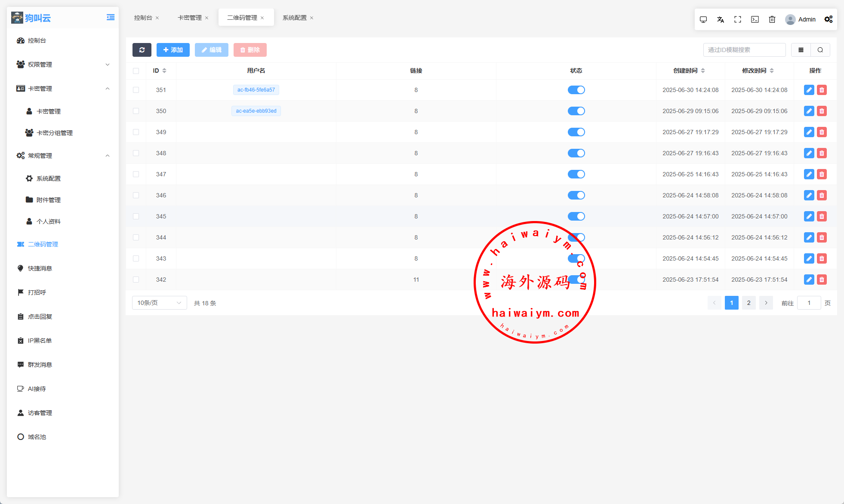The height and width of the screenshot is (504, 844).
Task: Switch to the 系统配置 tab
Action: click(295, 18)
